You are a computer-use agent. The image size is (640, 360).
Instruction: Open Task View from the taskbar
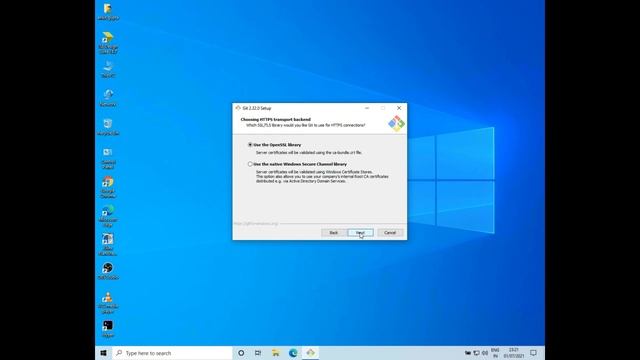(258, 353)
